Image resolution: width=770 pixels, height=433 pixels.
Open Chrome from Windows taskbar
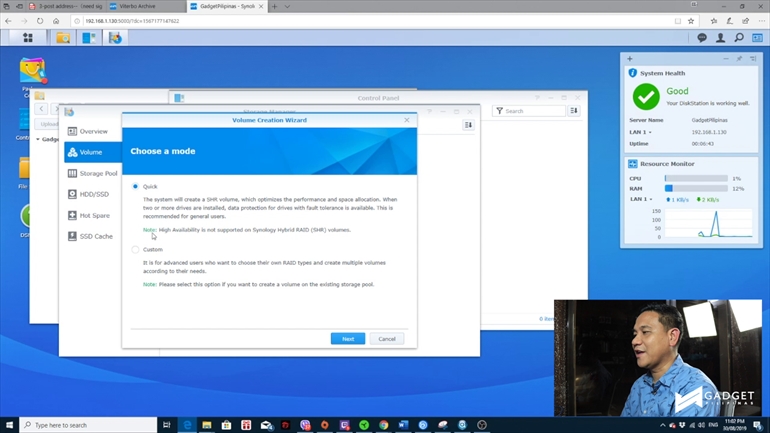coord(384,425)
